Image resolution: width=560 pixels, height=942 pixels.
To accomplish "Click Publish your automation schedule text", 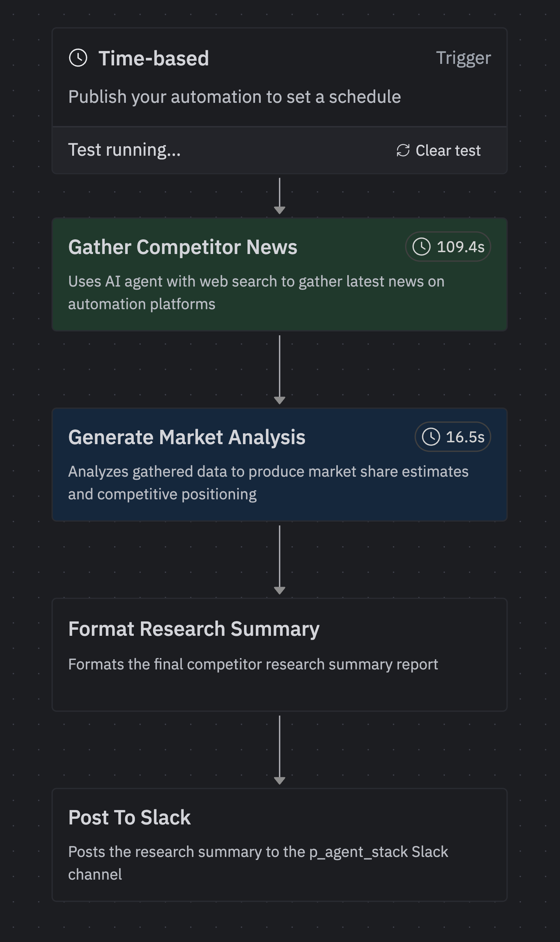I will point(235,96).
